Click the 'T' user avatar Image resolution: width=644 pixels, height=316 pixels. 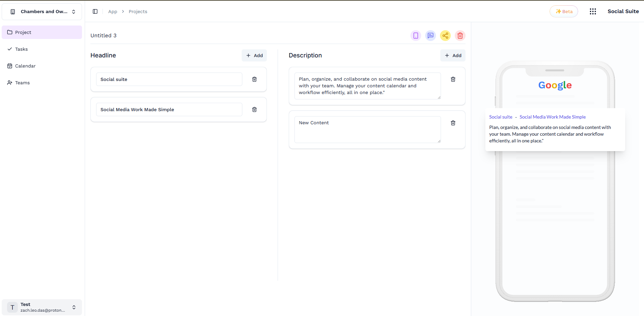click(x=12, y=307)
